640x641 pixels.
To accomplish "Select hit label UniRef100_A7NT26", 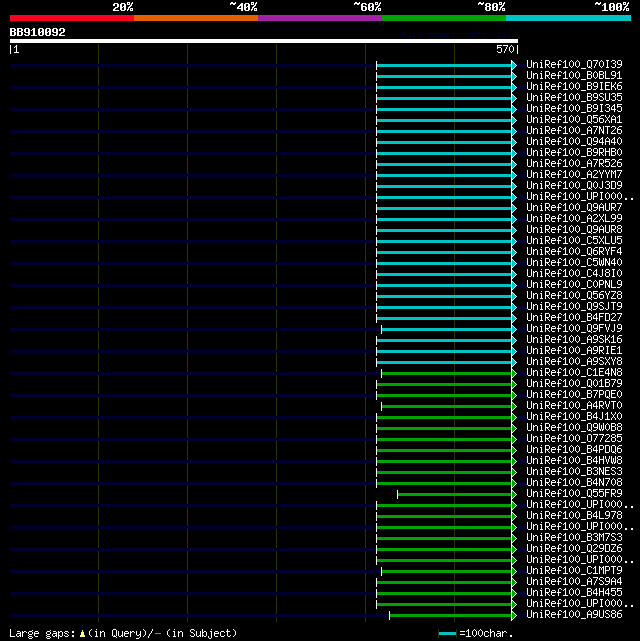I will tap(574, 130).
